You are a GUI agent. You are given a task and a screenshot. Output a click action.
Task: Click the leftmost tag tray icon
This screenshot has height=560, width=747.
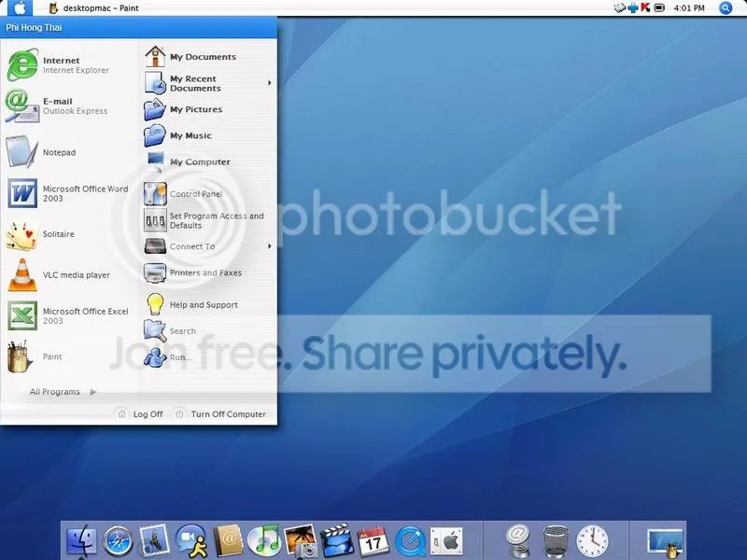coord(619,7)
